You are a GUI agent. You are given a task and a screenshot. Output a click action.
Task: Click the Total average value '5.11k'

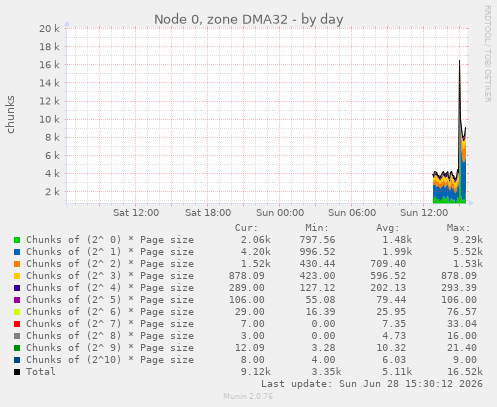(397, 372)
